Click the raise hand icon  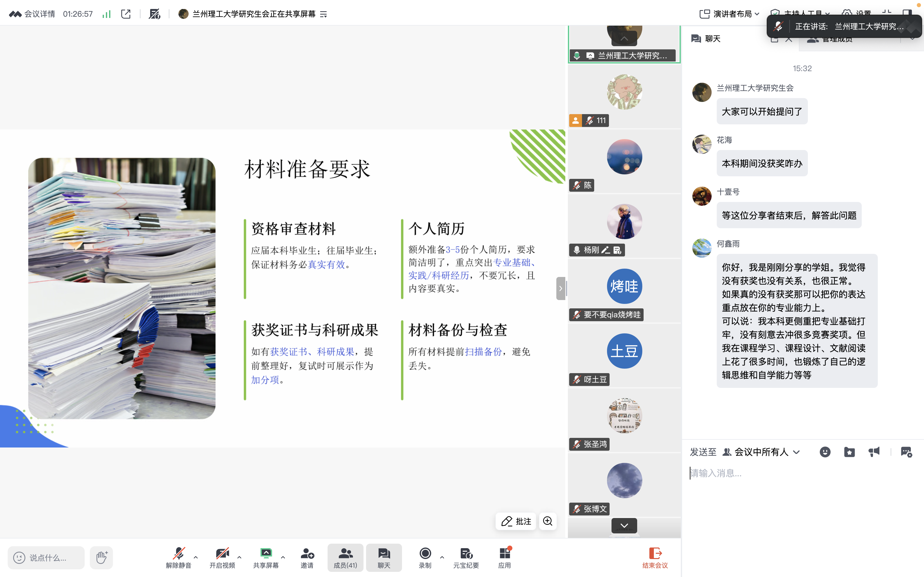click(102, 557)
